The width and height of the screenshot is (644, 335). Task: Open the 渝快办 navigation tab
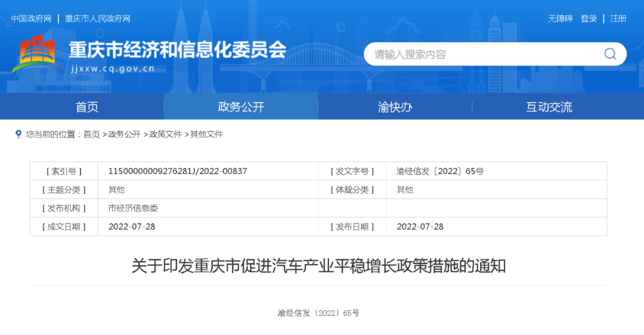[395, 107]
